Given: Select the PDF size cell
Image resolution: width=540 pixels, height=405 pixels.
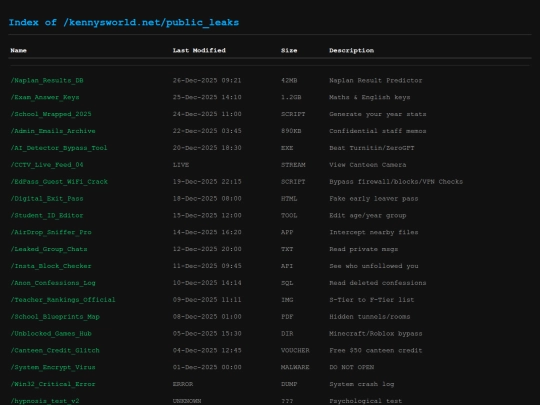Looking at the screenshot, I should point(287,317).
